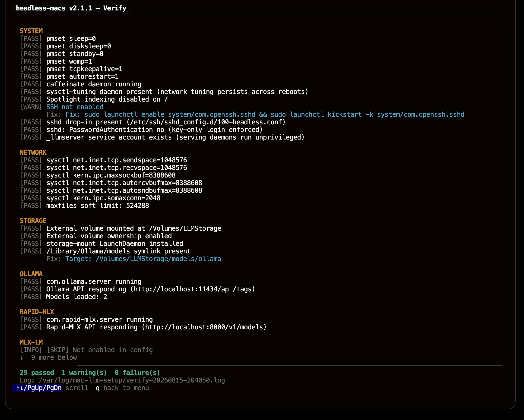The height and width of the screenshot is (420, 524).
Task: Click the 'headless-macs v2.1.1 — Verify' title
Action: pos(71,8)
